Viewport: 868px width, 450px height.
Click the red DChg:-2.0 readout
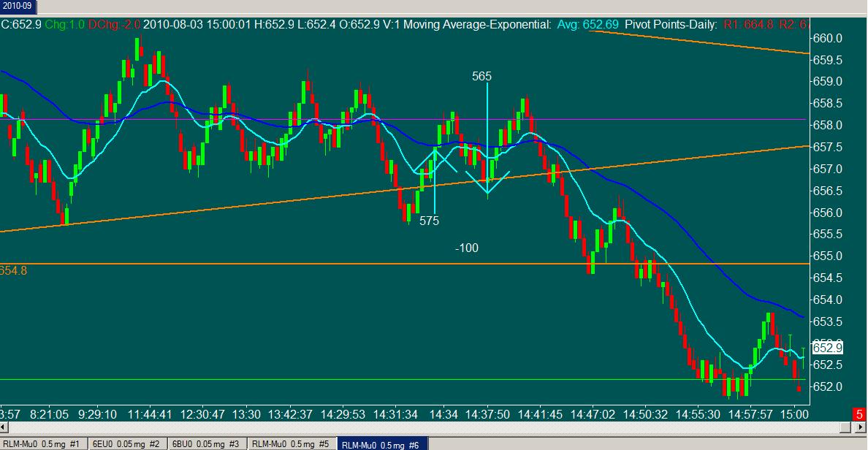(115, 24)
